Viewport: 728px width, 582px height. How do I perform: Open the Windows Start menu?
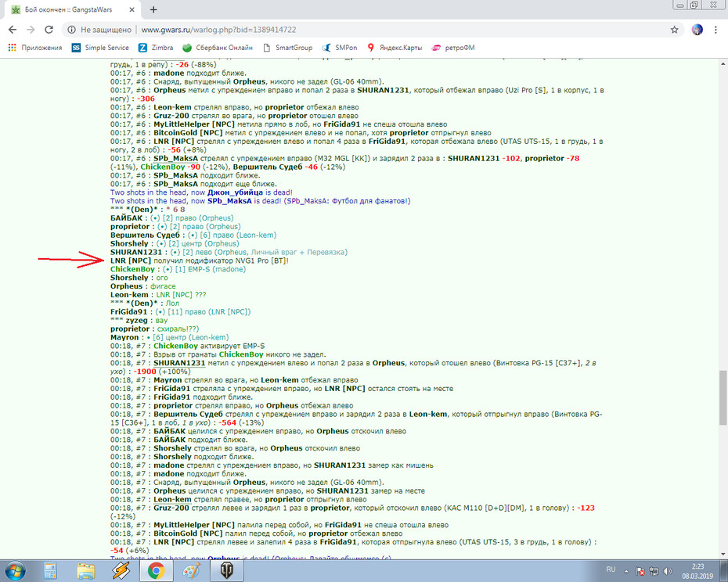14,571
